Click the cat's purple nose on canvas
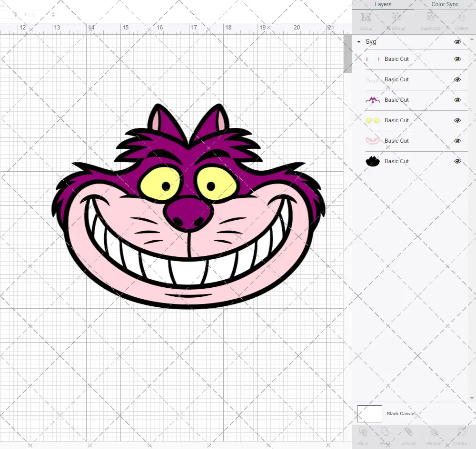 point(189,213)
